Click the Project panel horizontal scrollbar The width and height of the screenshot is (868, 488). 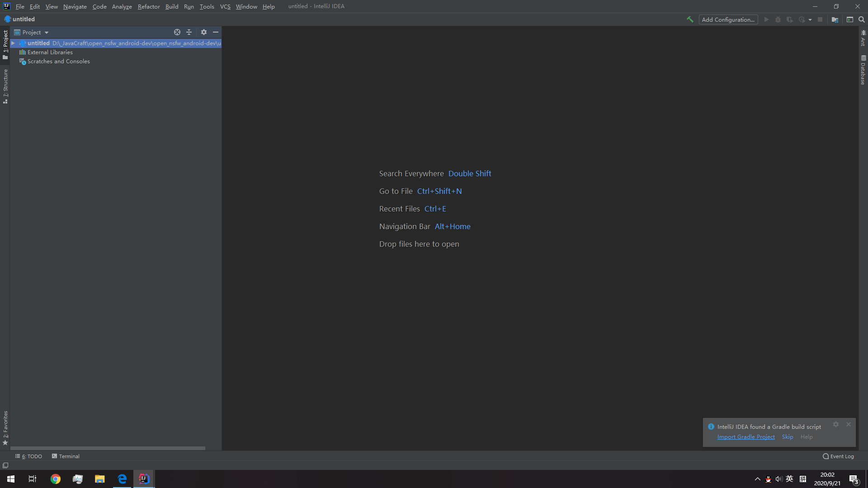108,448
